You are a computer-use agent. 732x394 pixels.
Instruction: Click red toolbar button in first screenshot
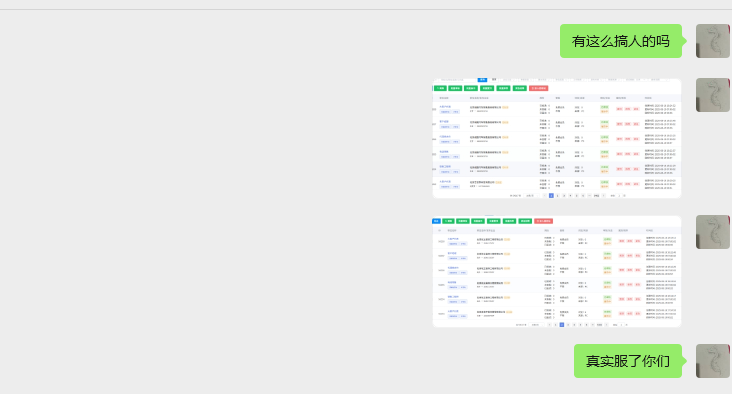pyautogui.click(x=538, y=88)
